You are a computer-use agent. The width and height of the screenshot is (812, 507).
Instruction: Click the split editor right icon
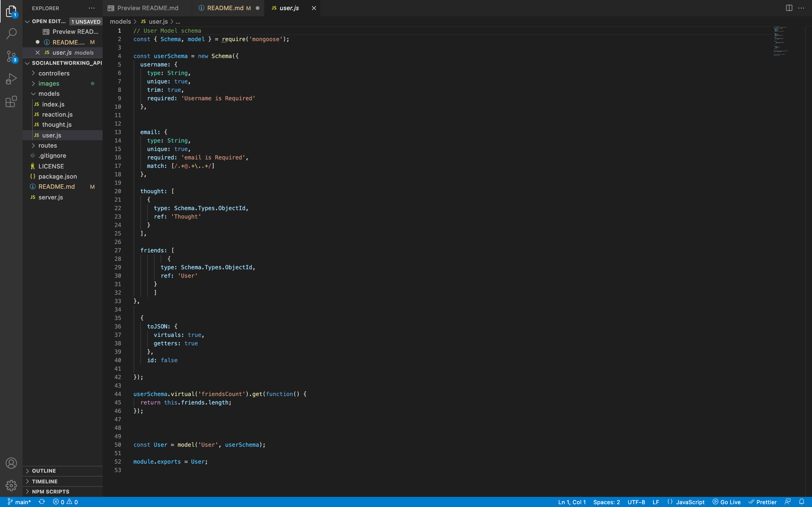coord(789,8)
